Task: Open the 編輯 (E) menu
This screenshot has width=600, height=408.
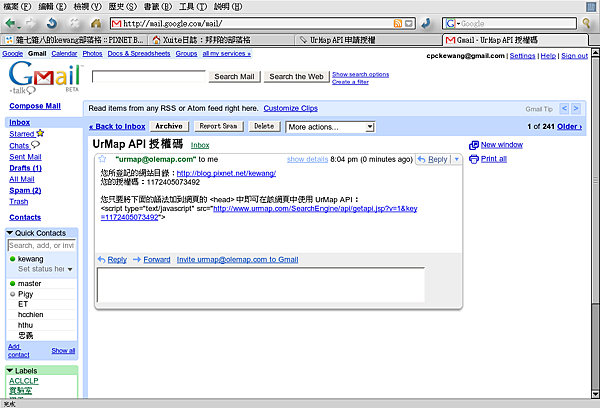Action: [x=52, y=7]
